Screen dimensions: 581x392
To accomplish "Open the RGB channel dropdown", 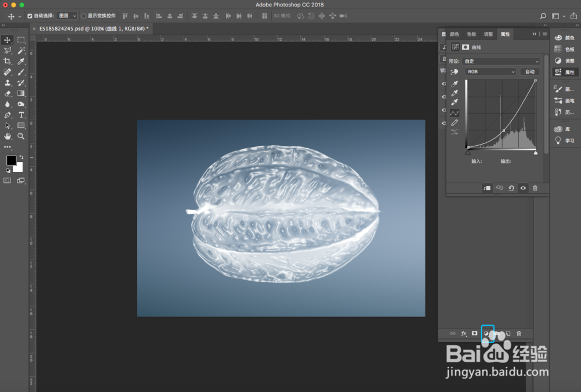I will [x=490, y=71].
